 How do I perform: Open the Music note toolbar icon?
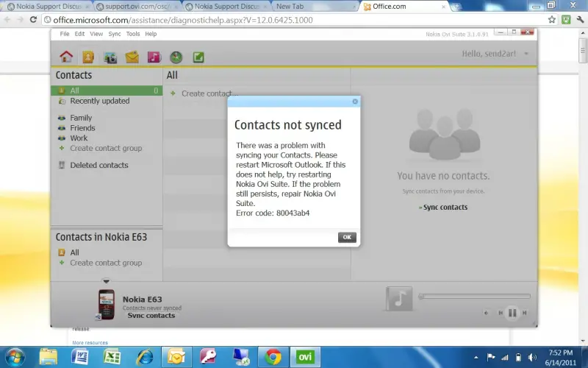[x=154, y=57]
